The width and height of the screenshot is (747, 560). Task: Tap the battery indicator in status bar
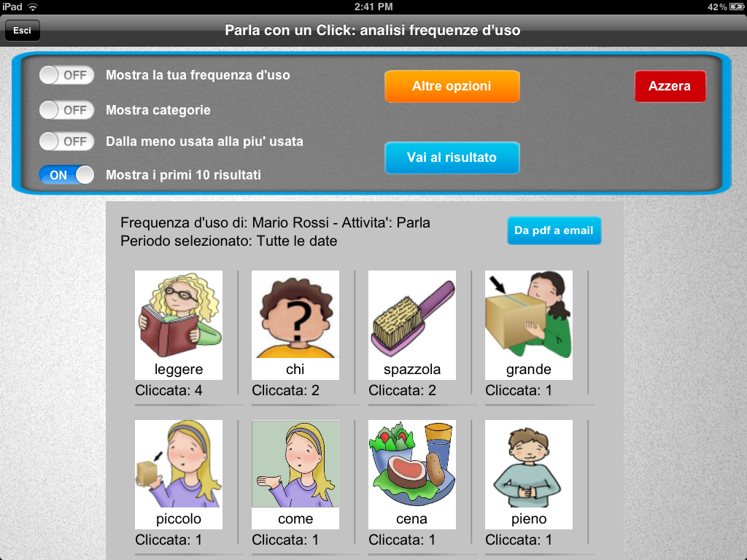(x=736, y=7)
